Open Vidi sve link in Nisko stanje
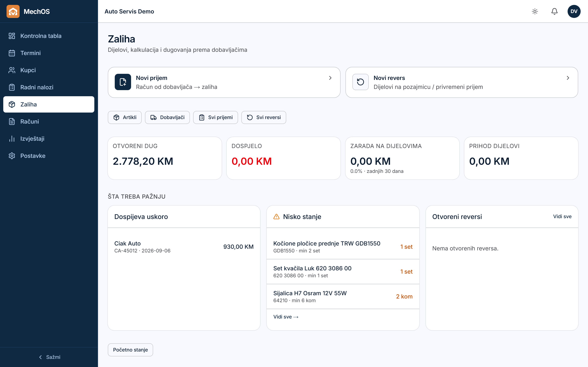Screen dimensions: 588x367 coord(286,317)
